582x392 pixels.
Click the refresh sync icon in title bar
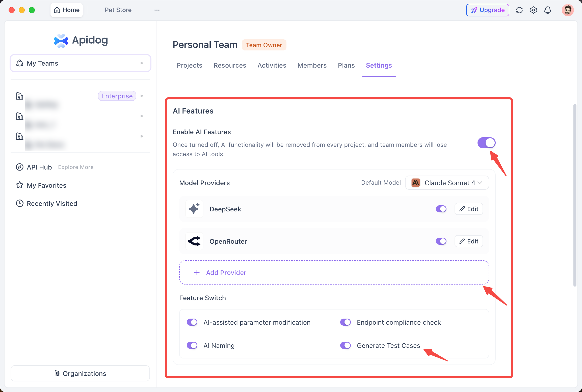519,10
